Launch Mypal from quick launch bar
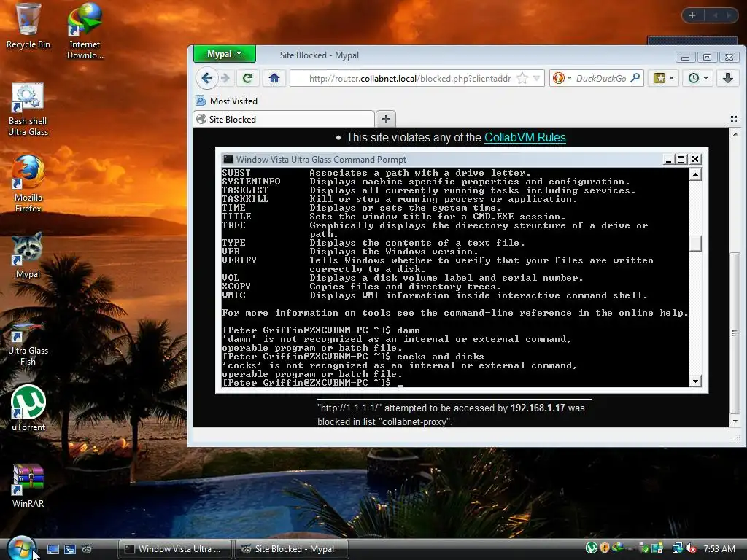The image size is (747, 560). tap(87, 549)
